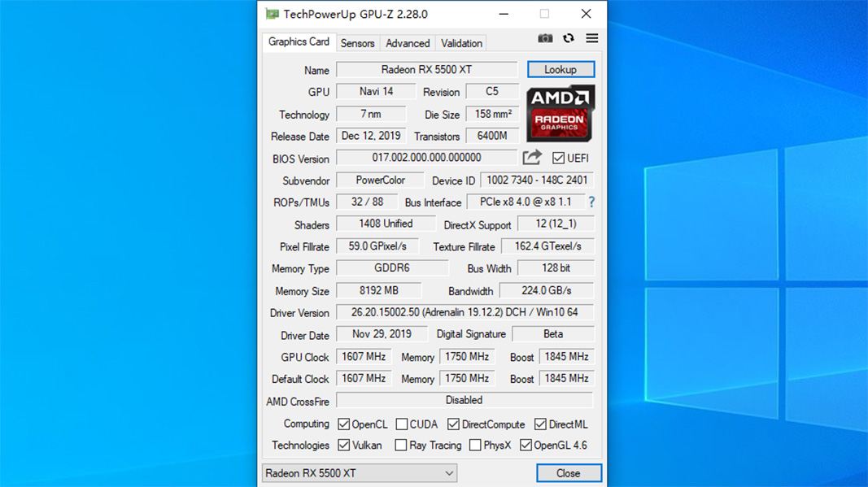This screenshot has width=868, height=487.
Task: Minimize the GPU-Z window
Action: pos(504,14)
